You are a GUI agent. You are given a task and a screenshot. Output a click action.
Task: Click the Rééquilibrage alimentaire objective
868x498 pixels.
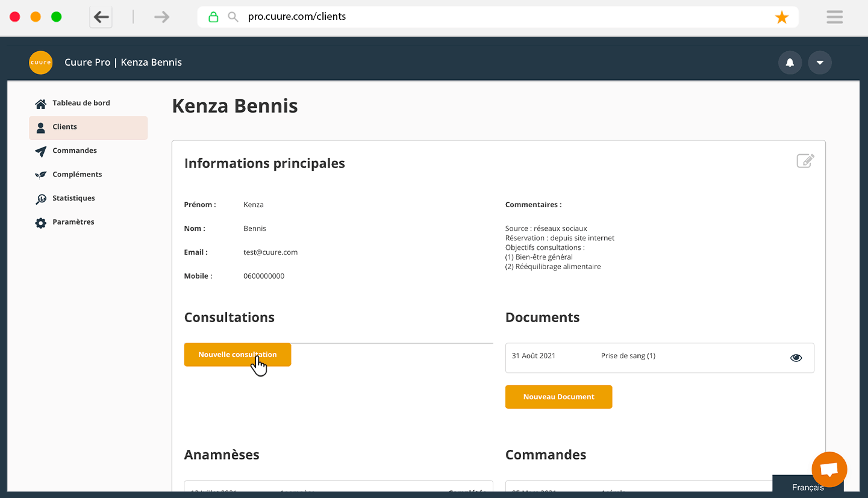[x=553, y=267]
